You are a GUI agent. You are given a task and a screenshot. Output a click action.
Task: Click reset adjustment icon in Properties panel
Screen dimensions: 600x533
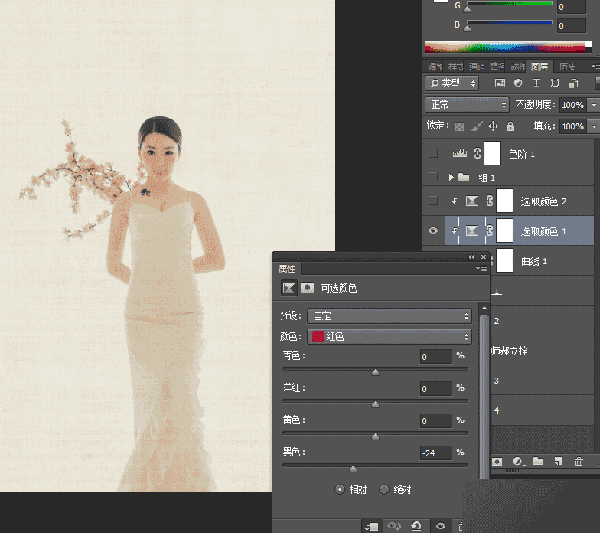point(417,525)
